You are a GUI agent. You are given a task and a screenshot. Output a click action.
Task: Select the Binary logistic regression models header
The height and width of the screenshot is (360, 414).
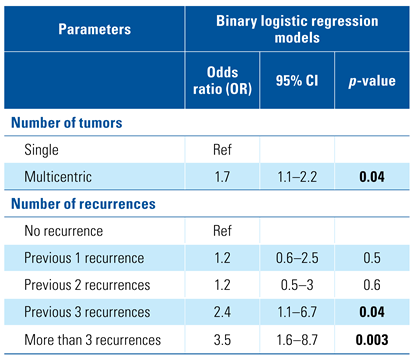point(297,29)
